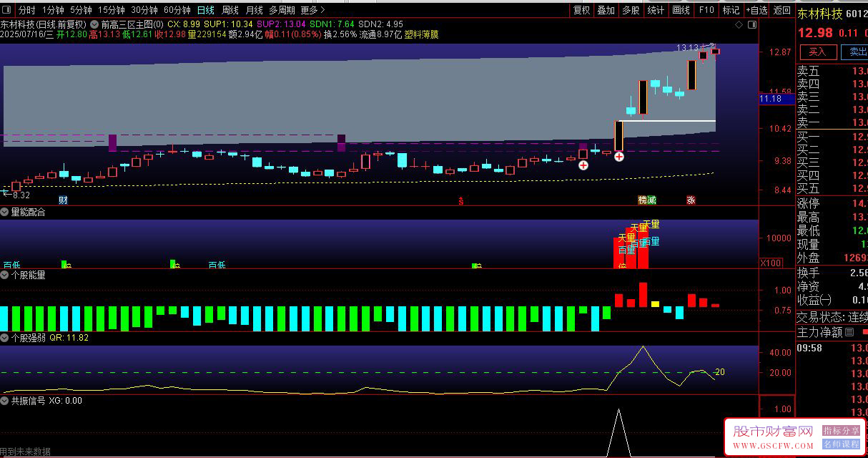Image resolution: width=868 pixels, height=458 pixels.
Task: Click the 涨 marker at chart bottom
Action: click(691, 200)
